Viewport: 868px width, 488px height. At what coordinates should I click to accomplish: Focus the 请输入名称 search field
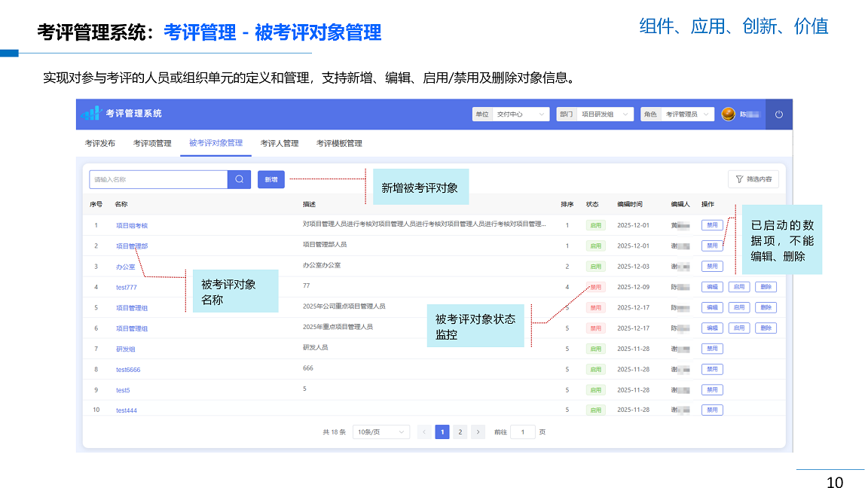pyautogui.click(x=158, y=179)
